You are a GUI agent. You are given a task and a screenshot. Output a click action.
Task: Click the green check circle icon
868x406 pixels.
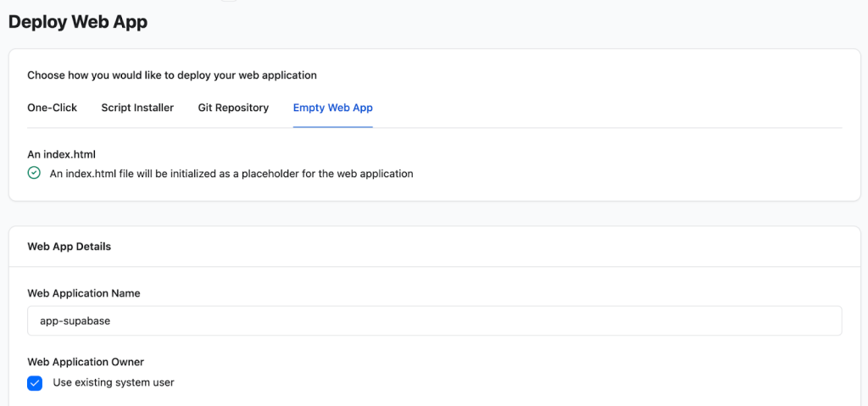click(34, 173)
